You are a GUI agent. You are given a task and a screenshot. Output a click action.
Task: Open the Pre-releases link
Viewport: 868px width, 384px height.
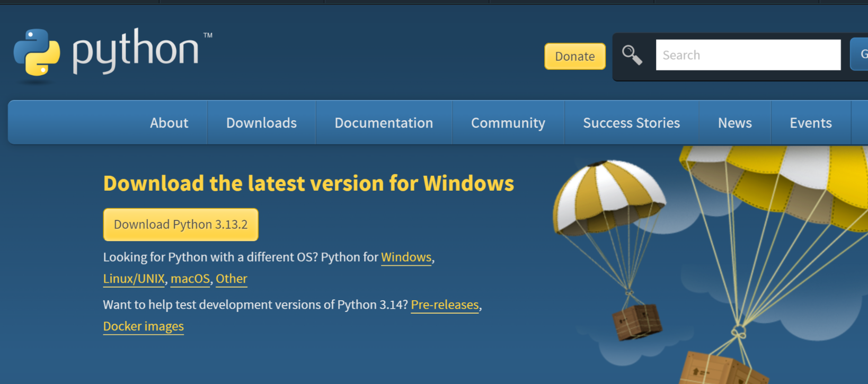[x=445, y=305]
